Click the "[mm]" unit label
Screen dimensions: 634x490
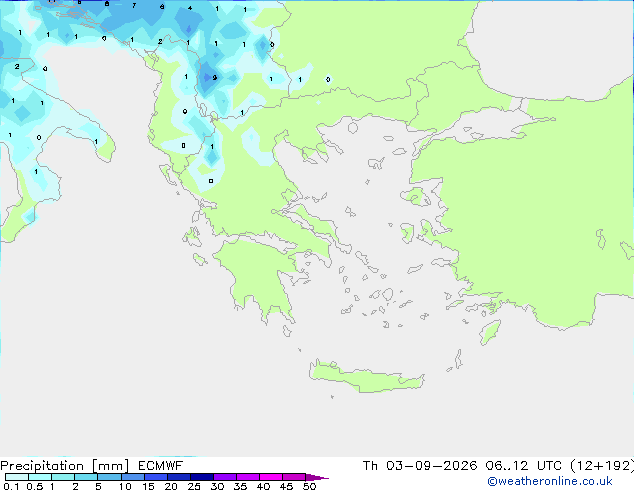(x=110, y=466)
